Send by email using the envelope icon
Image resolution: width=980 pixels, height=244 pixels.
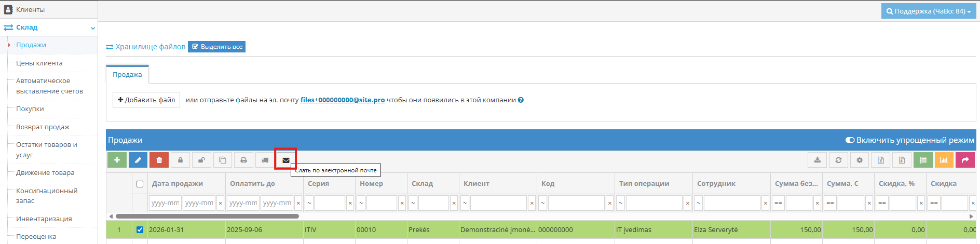285,160
